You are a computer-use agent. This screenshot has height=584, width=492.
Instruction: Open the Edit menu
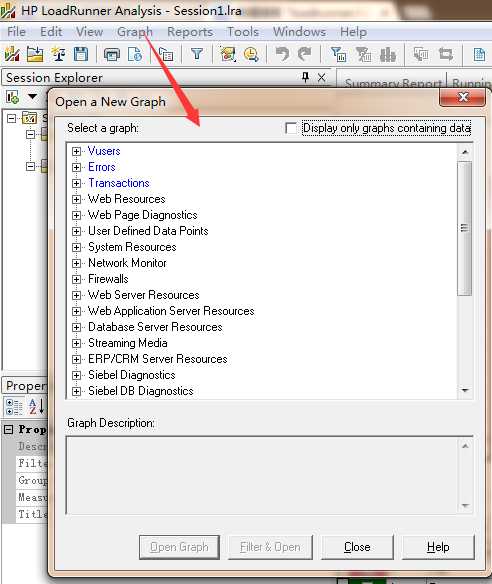coord(51,32)
